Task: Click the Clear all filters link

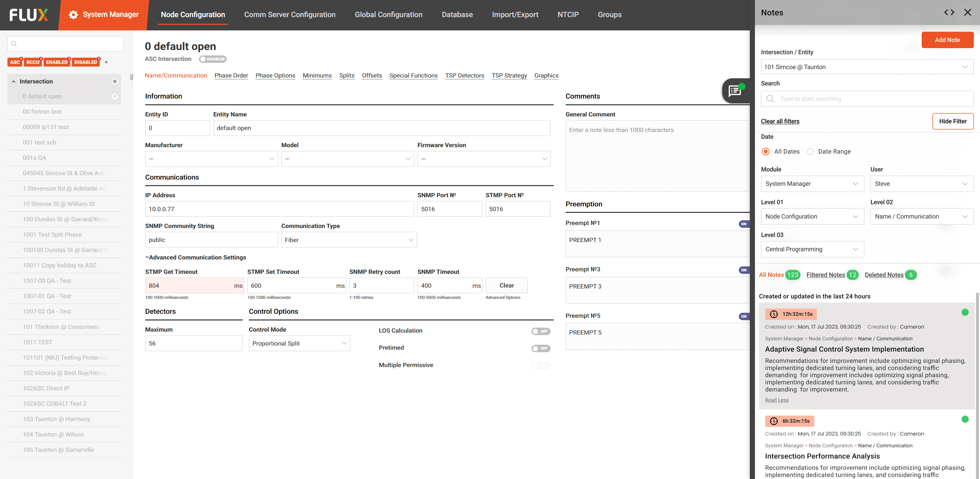Action: coord(780,121)
